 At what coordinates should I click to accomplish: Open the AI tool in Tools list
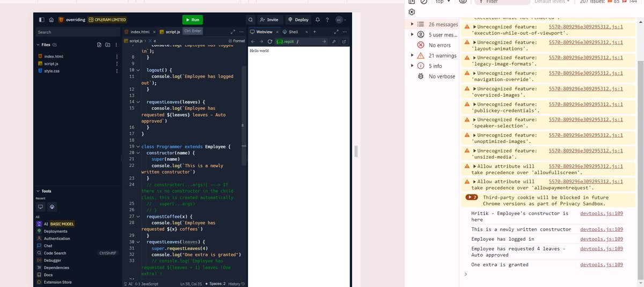pyautogui.click(x=55, y=224)
